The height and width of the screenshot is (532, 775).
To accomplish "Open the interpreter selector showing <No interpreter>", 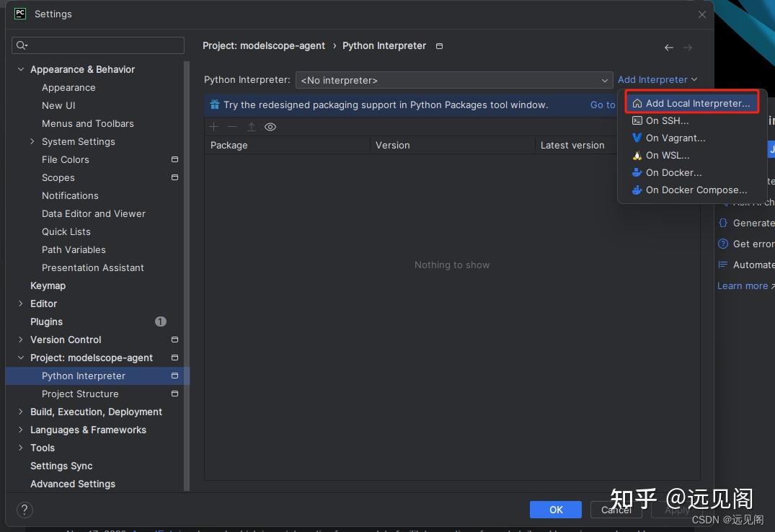I will click(x=453, y=80).
